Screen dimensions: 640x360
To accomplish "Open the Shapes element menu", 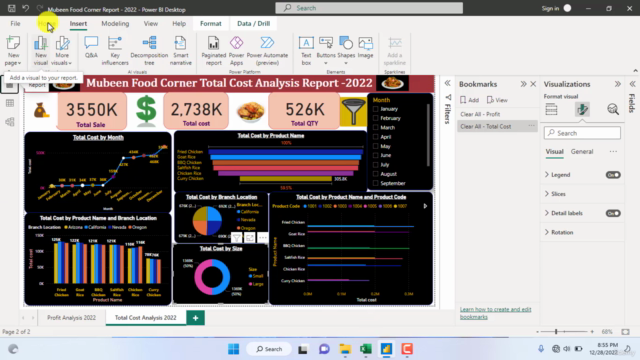I will coord(346,51).
